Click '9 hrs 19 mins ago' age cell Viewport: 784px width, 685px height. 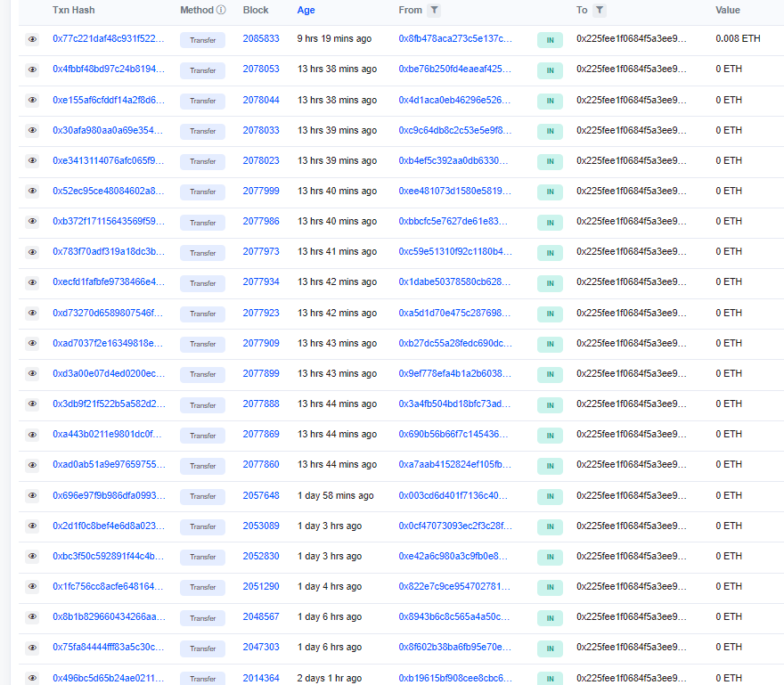(x=334, y=38)
